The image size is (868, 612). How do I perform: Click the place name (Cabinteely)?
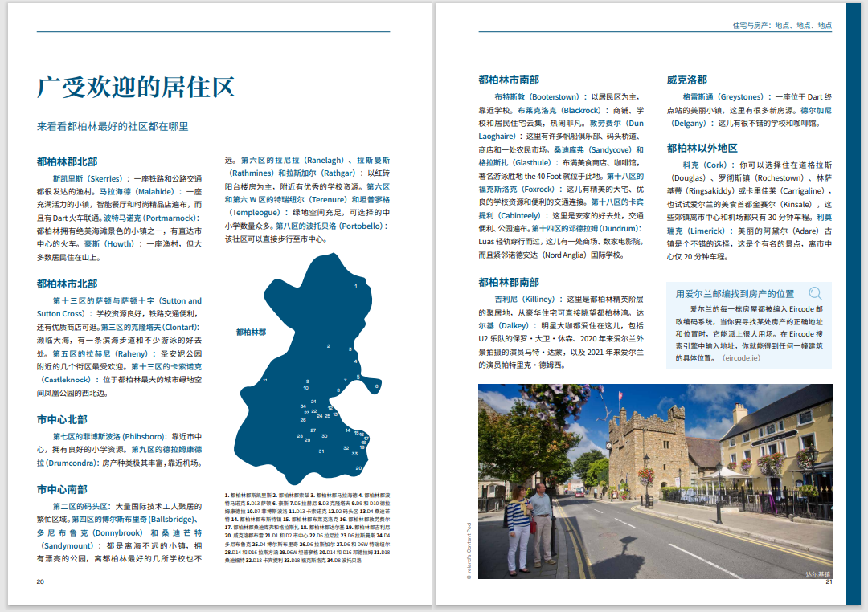tap(520, 215)
